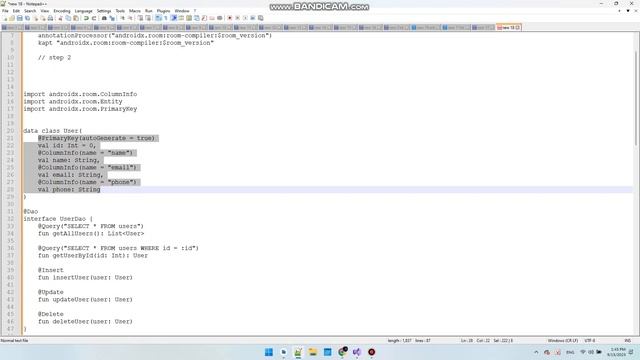Paste using the Paste toolbar icon

click(x=76, y=18)
